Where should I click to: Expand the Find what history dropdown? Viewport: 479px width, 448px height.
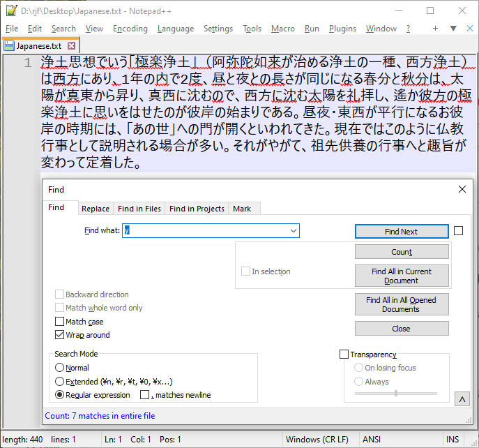[x=294, y=231]
